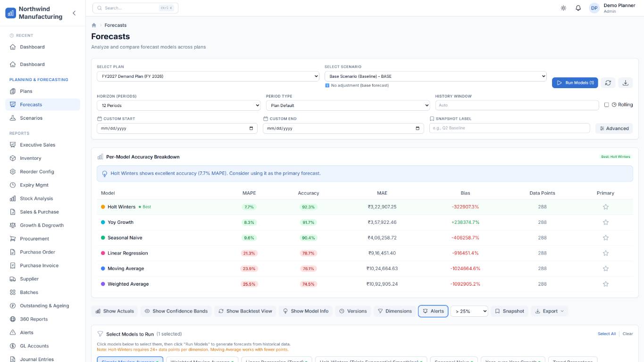Focus the Search field
Viewport: 644px width, 362px height.
(x=135, y=8)
